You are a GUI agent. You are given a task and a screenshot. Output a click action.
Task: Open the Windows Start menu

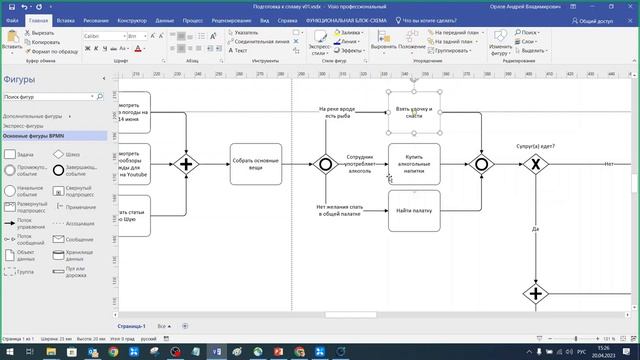pyautogui.click(x=9, y=351)
